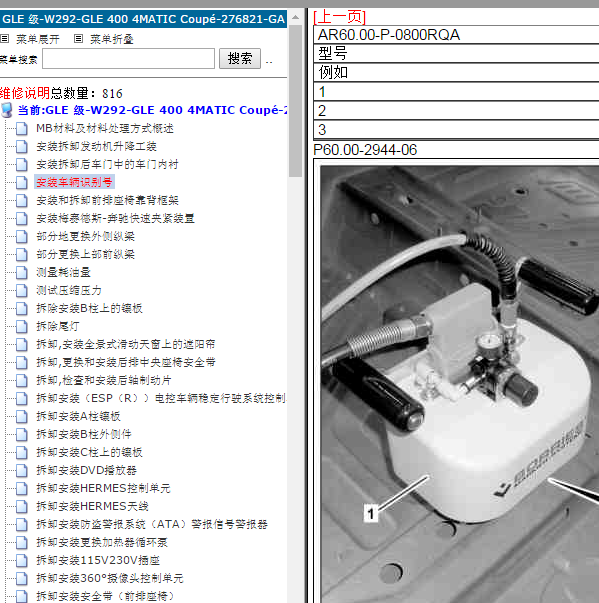Click document icon for 安装和拆卸前排座椅靠背框架
The width and height of the screenshot is (599, 603).
click(x=22, y=200)
